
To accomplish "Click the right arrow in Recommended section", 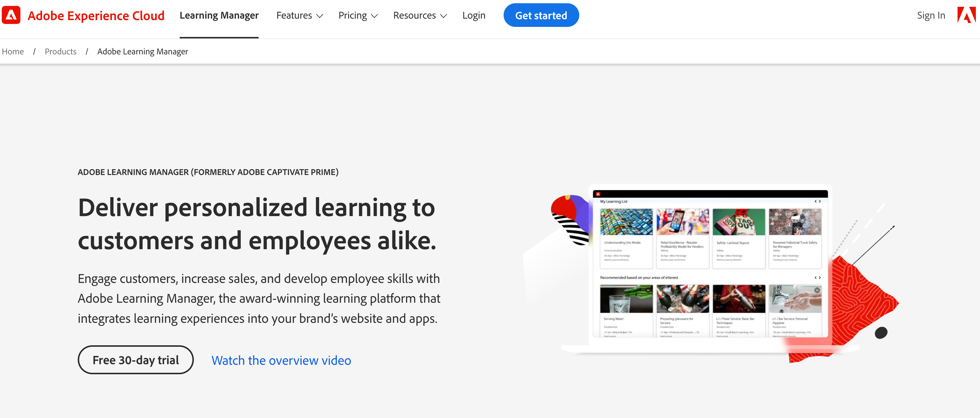I will coord(820,278).
